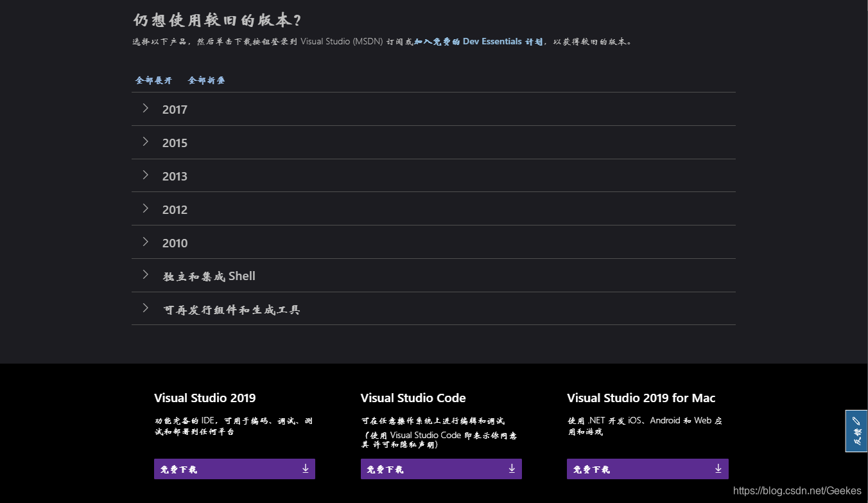The height and width of the screenshot is (503, 868).
Task: Click 免费下载 button for Visual Studio 2019 for Mac
Action: click(648, 469)
